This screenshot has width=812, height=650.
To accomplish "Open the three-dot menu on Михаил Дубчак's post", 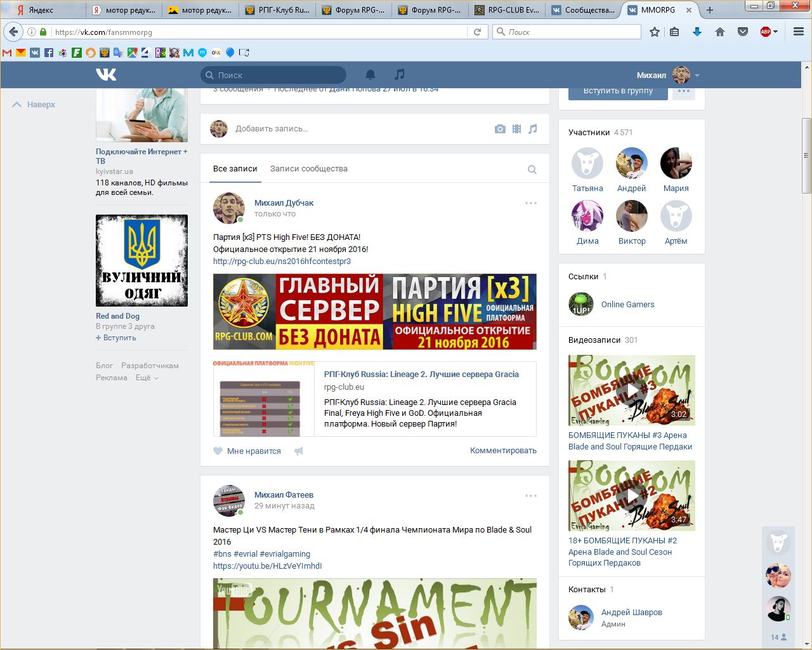I will coord(531,203).
